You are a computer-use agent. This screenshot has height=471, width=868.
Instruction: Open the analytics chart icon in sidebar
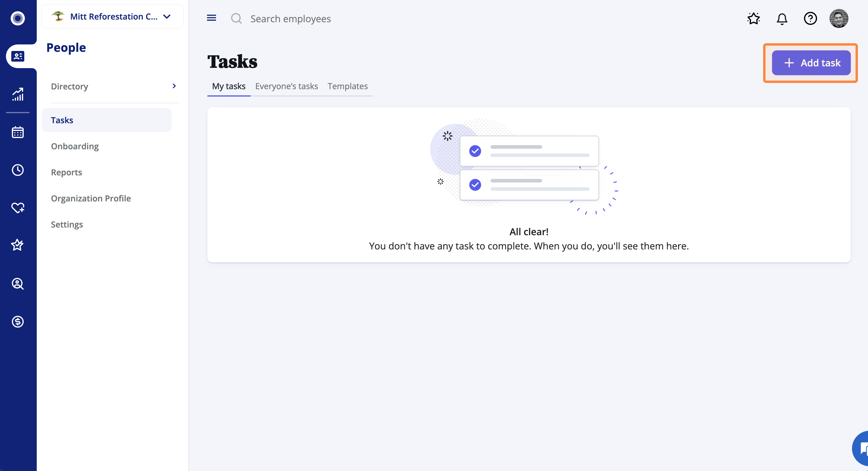tap(18, 94)
